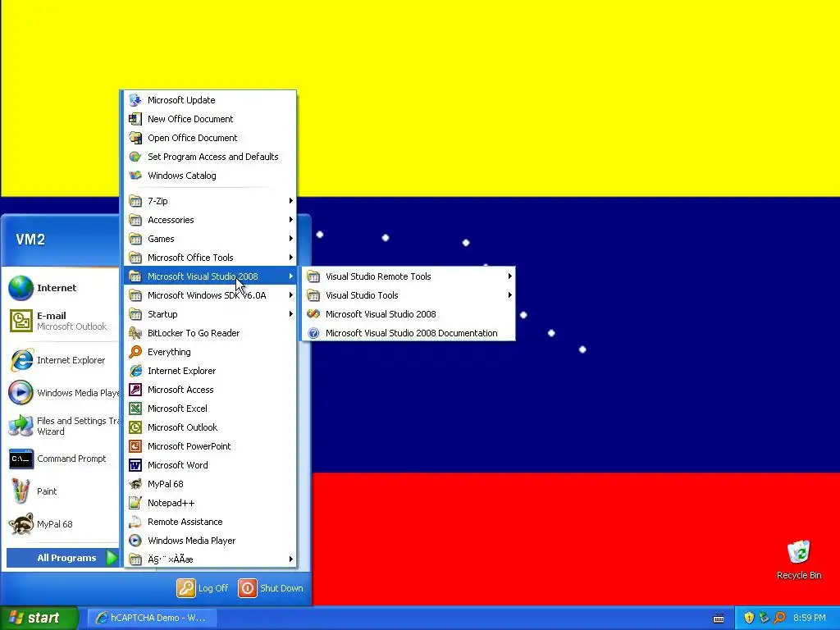Click the All Programs button

(62, 558)
